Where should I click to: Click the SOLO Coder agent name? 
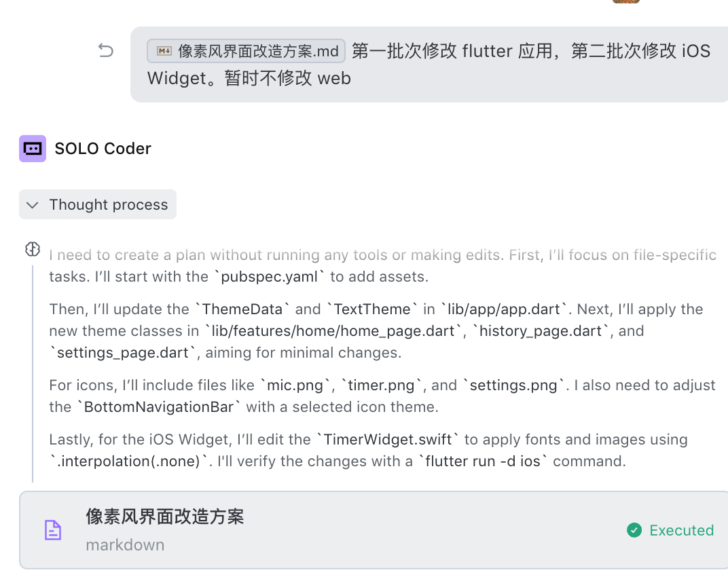103,149
